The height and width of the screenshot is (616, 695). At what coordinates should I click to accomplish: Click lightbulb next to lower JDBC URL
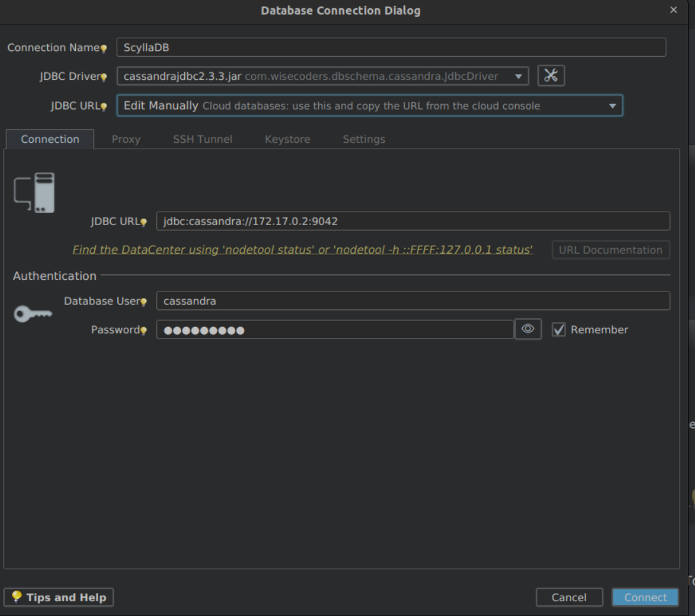point(143,222)
